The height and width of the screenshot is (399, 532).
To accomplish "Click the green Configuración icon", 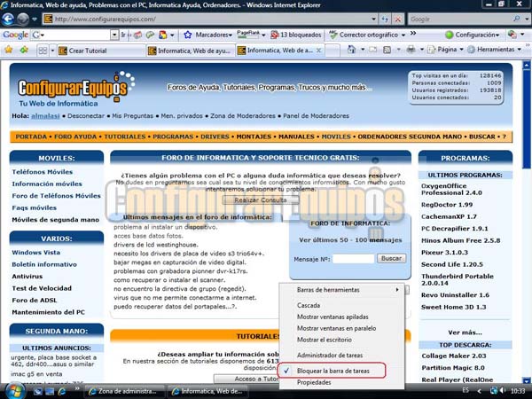I will (x=449, y=35).
